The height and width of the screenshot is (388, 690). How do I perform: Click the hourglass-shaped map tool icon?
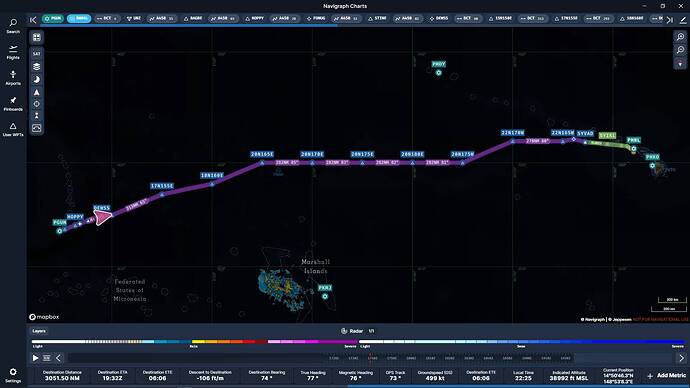pos(37,115)
